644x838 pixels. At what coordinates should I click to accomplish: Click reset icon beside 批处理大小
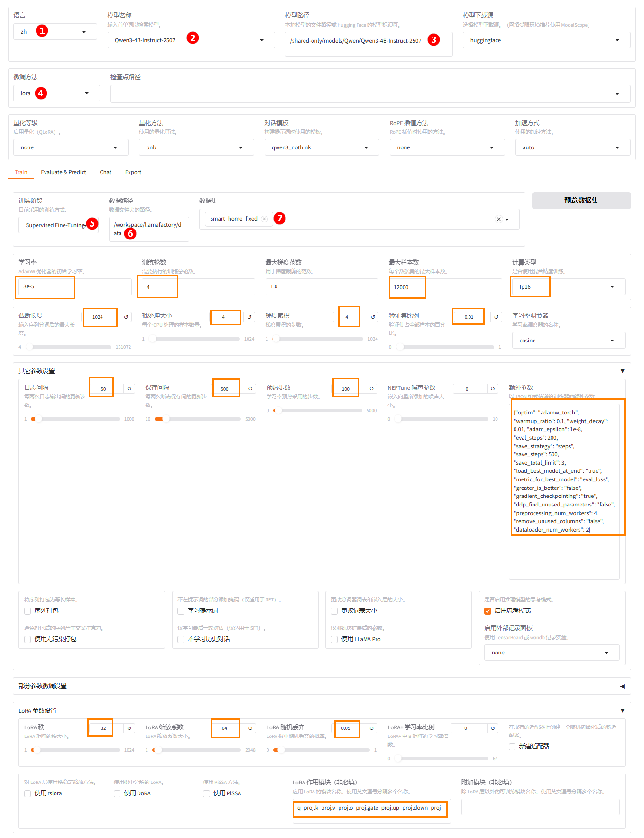(x=249, y=317)
